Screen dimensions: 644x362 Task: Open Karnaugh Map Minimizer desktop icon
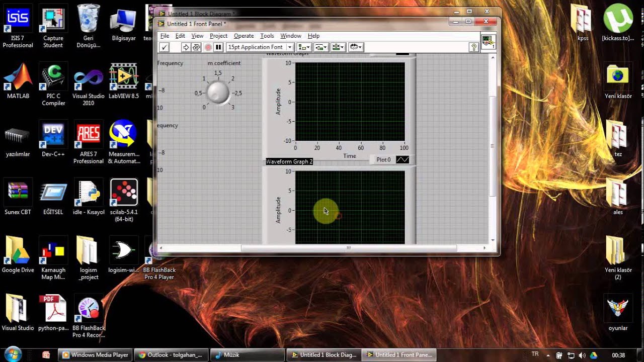[x=53, y=258]
